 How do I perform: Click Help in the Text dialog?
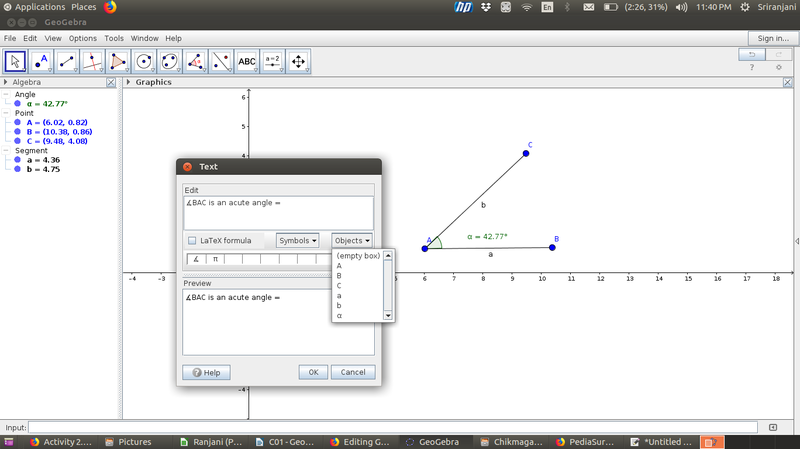[206, 372]
